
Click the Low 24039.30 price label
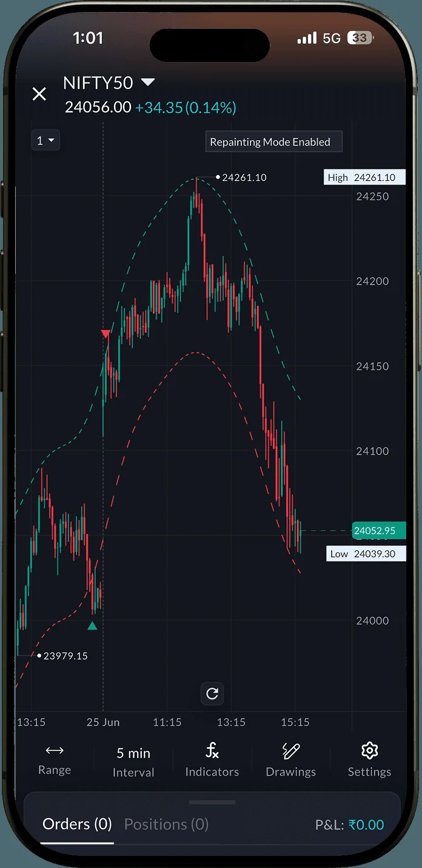tap(366, 554)
